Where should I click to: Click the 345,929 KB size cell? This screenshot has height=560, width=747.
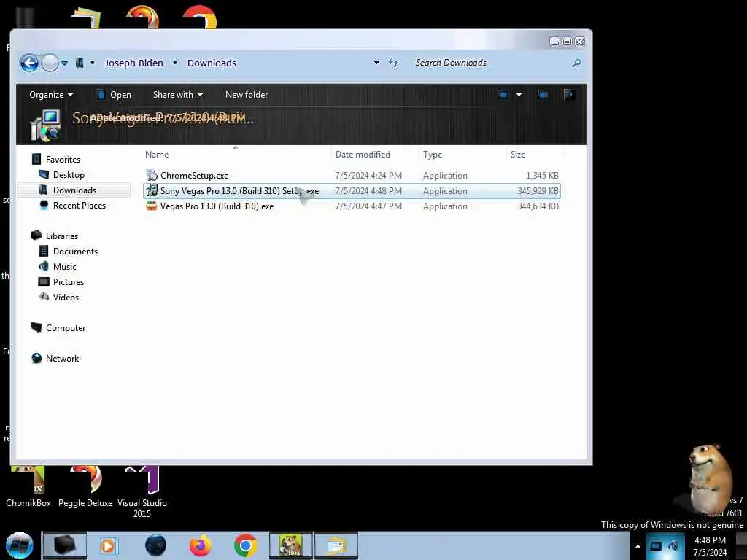click(538, 190)
